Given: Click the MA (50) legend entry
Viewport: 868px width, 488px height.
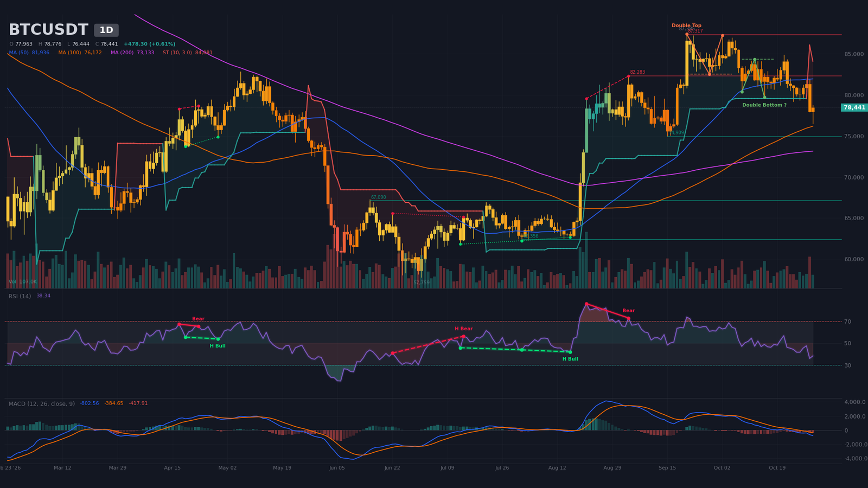Looking at the screenshot, I should point(29,53).
